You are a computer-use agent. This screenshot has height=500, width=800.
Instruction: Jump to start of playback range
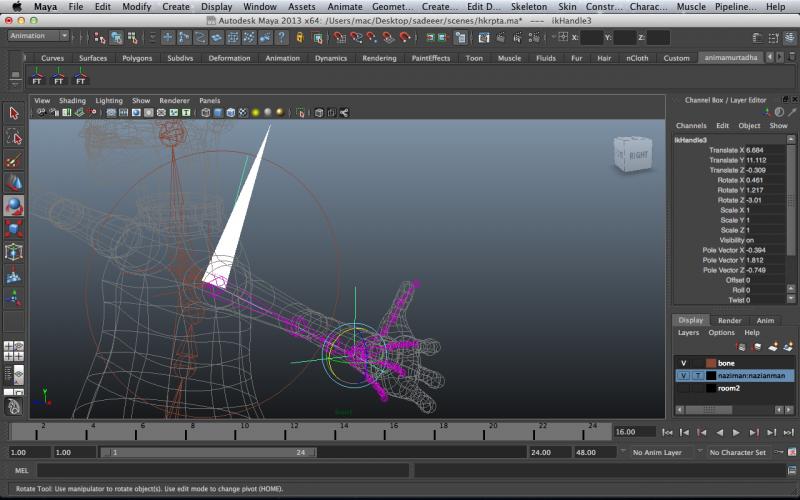pos(668,432)
